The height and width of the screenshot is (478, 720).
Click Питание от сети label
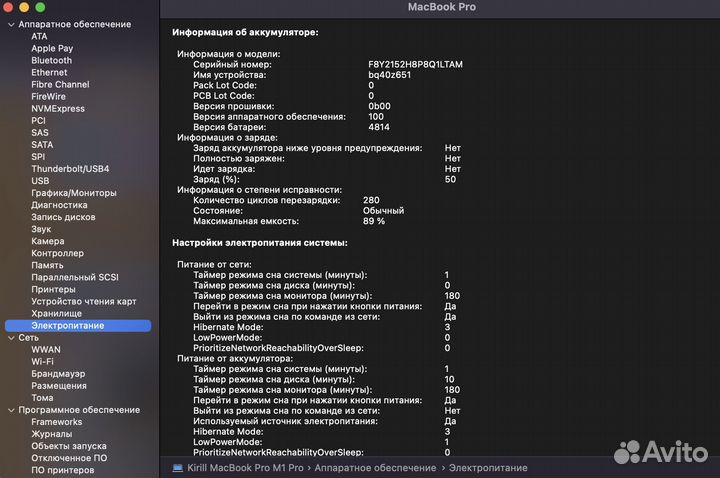(x=214, y=264)
